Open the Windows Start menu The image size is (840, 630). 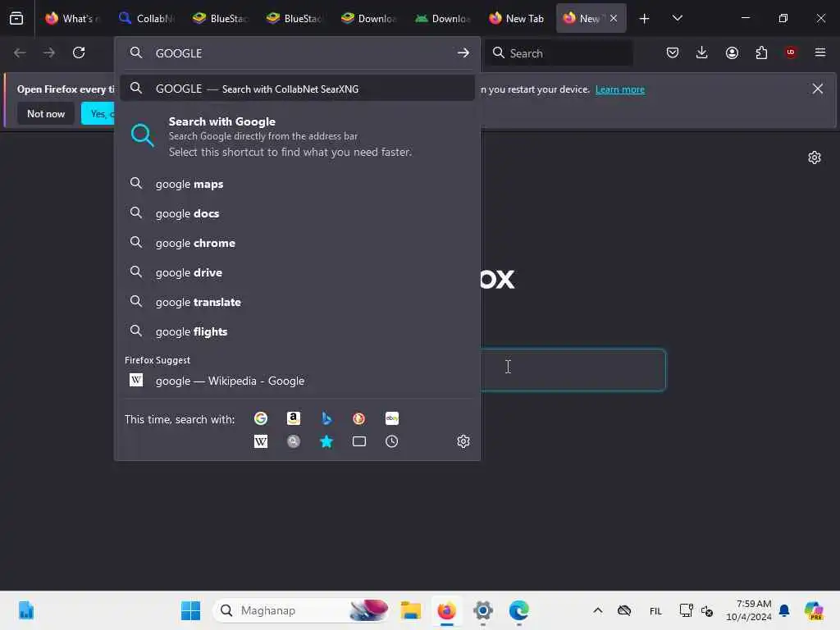190,610
